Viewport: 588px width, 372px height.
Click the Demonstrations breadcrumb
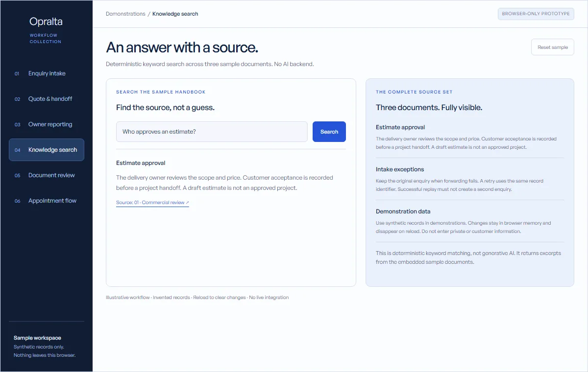point(125,14)
